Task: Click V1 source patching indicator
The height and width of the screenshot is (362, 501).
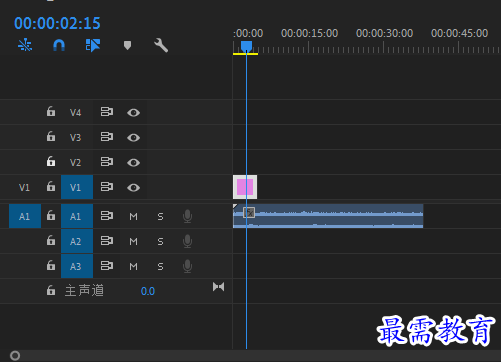Action: tap(24, 187)
